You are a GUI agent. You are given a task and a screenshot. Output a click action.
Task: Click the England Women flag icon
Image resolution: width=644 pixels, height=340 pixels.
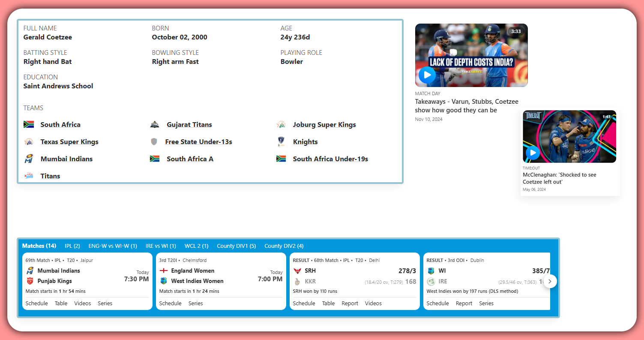[x=164, y=271]
